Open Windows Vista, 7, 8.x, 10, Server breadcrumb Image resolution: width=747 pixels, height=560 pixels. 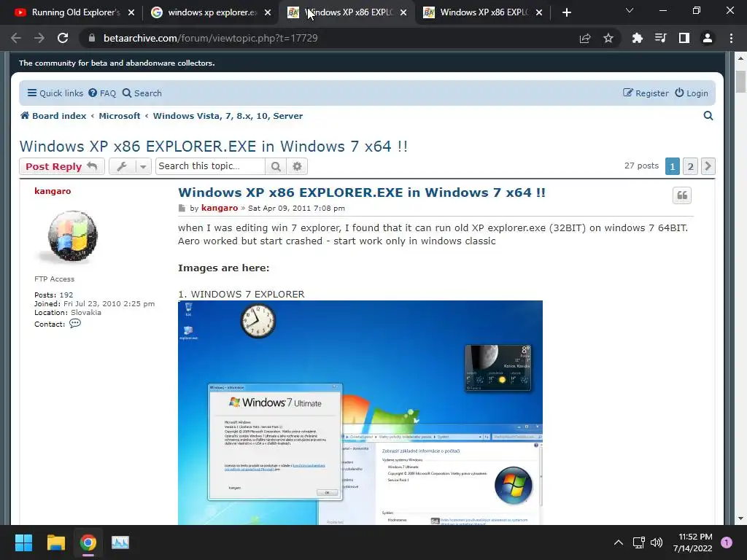click(x=228, y=116)
